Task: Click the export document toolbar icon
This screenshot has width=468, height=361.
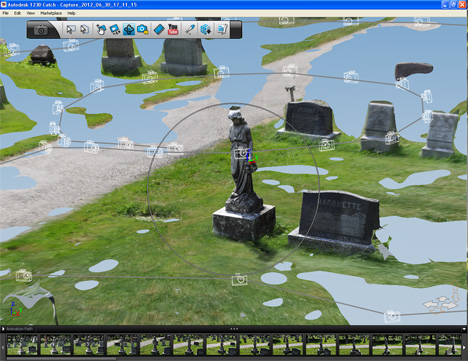Action: (x=222, y=29)
